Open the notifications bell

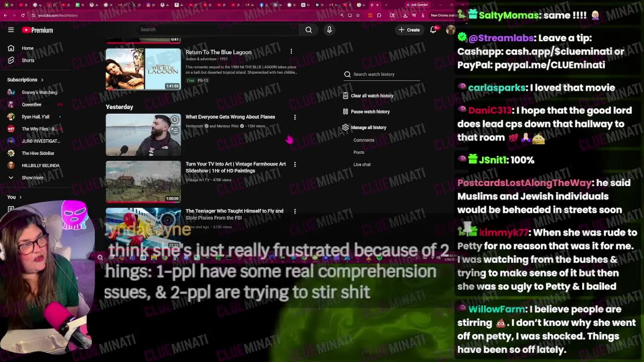(433, 30)
